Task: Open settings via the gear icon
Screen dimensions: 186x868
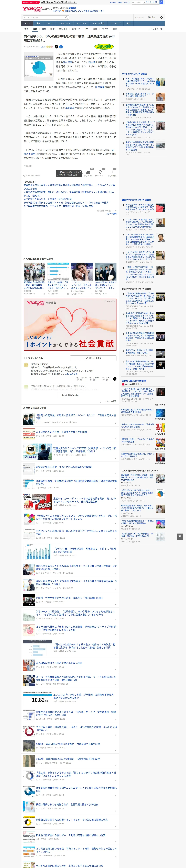Action: pos(161,18)
